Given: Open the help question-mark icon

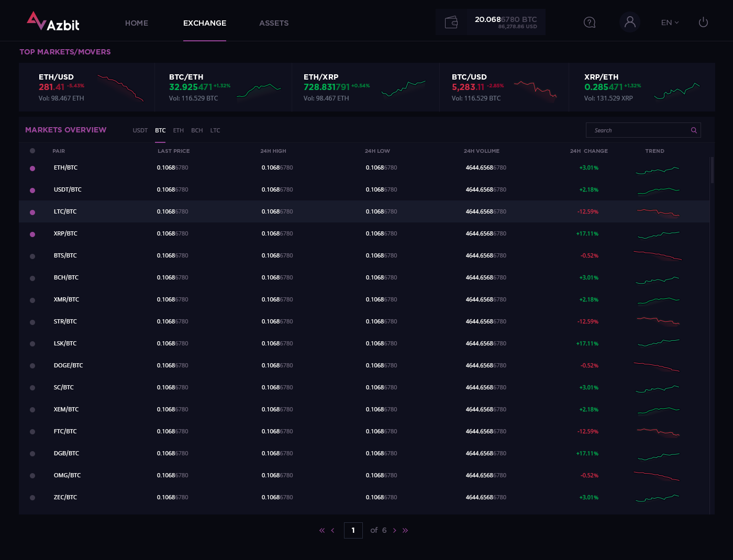Looking at the screenshot, I should [x=590, y=23].
